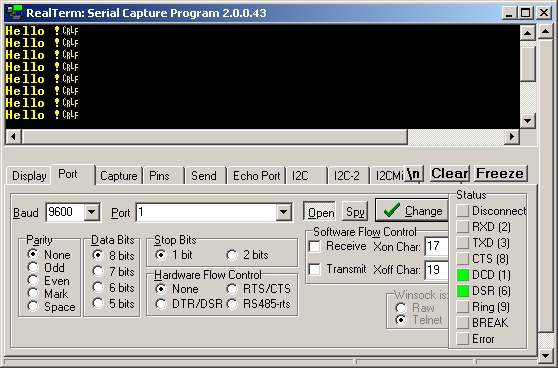Select 7 bits data bits option
The image size is (558, 368).
click(x=98, y=272)
